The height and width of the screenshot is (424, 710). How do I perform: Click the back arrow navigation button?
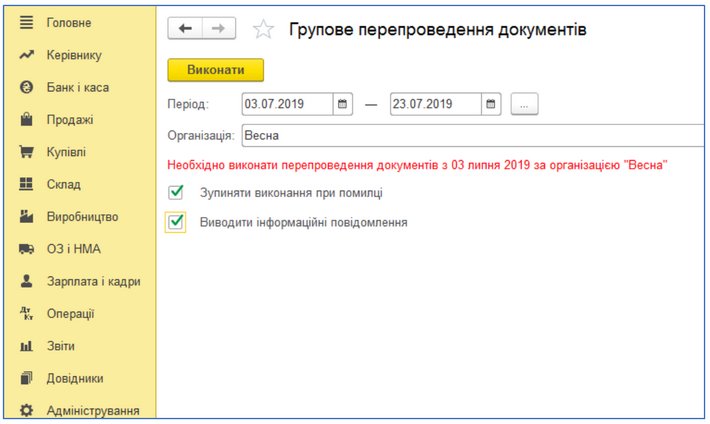click(x=184, y=29)
